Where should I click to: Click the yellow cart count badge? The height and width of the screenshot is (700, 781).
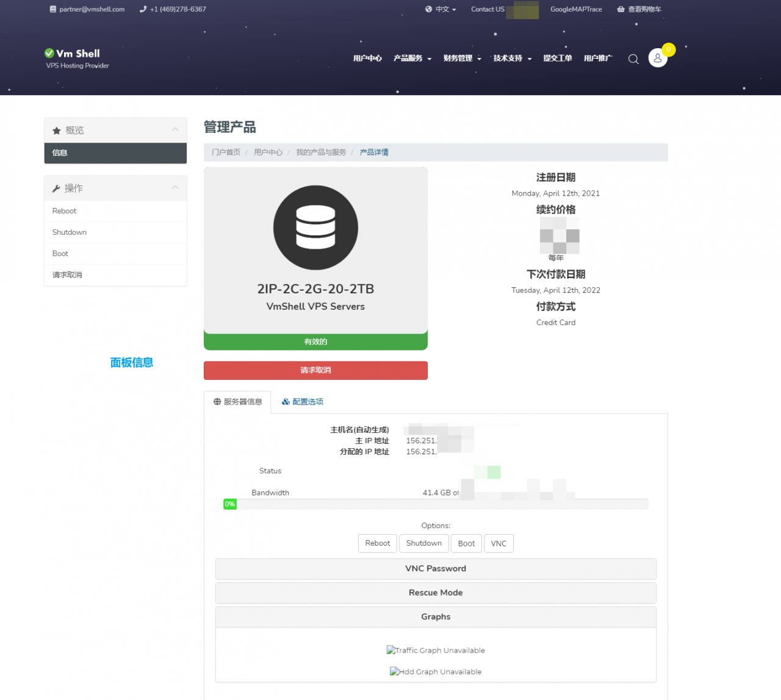pyautogui.click(x=669, y=49)
